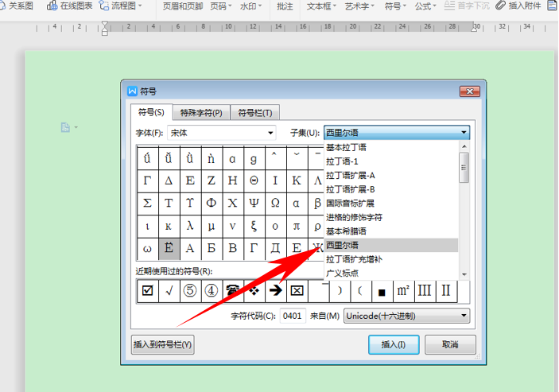
Task: Pick recent Roman numeral Ⅲ symbol
Action: pos(425,291)
